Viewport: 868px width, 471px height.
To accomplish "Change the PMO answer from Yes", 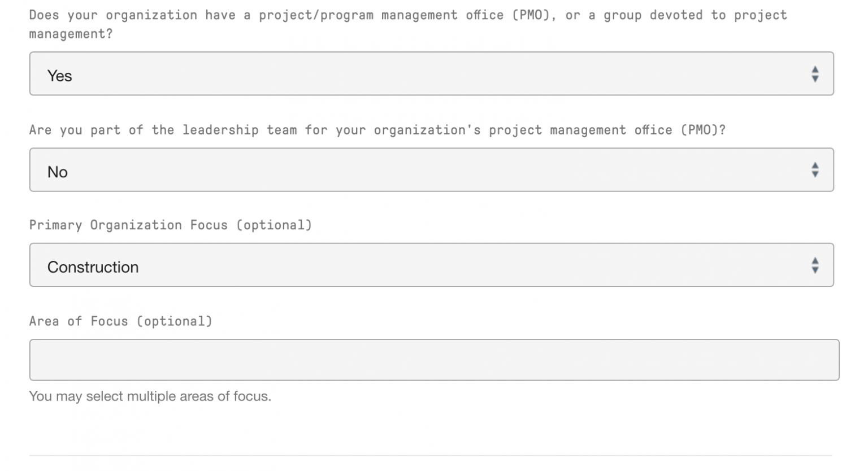I will 396,74.
